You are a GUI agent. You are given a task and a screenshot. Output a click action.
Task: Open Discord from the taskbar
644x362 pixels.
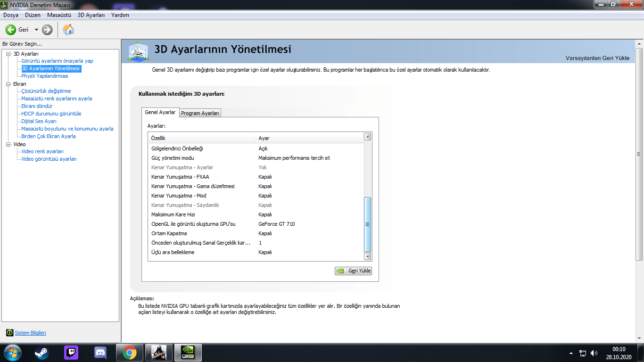click(x=100, y=353)
